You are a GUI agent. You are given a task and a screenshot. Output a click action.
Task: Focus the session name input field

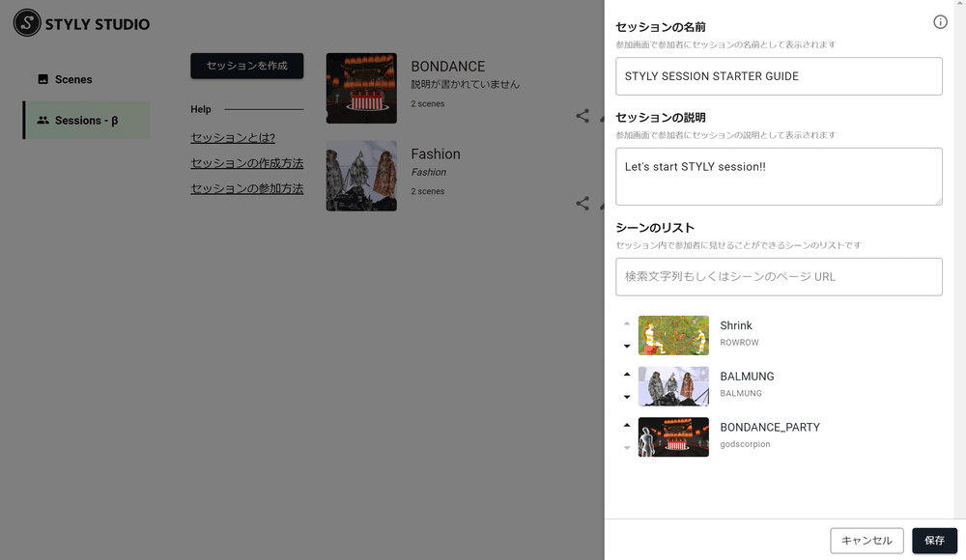click(779, 76)
